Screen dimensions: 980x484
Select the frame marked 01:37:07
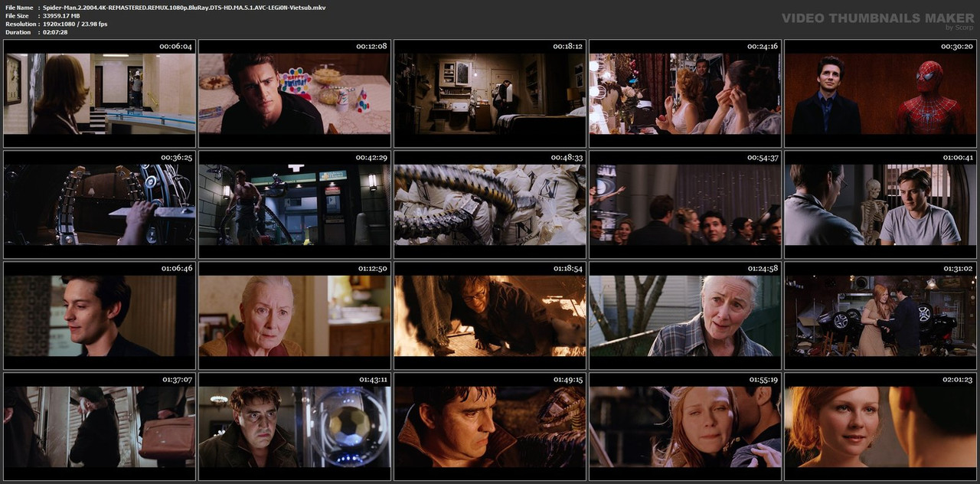point(100,427)
